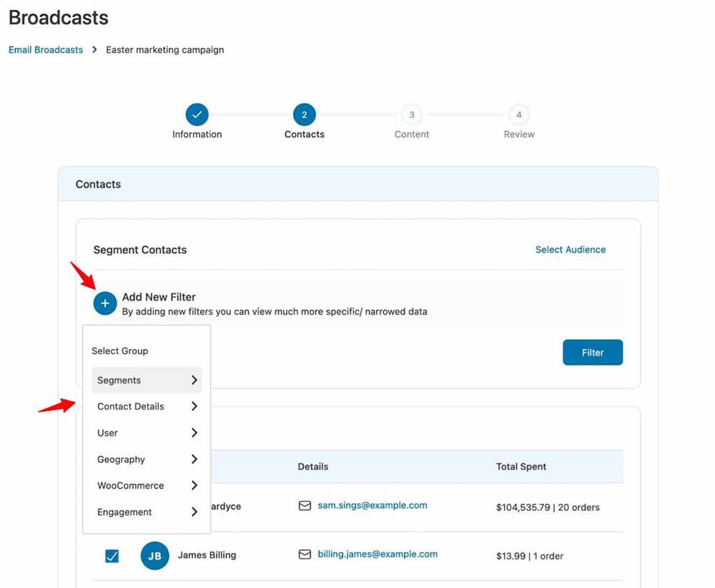Click the JB avatar for James Billing

154,556
